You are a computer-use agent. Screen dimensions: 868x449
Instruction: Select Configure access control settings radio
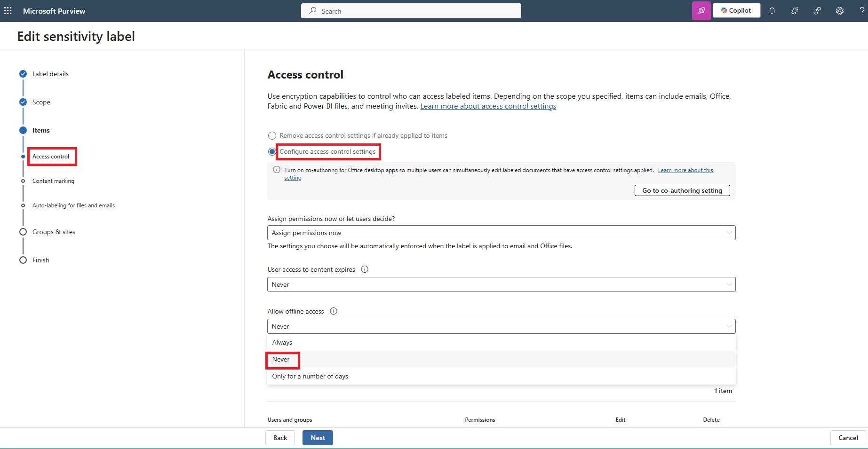pyautogui.click(x=272, y=151)
